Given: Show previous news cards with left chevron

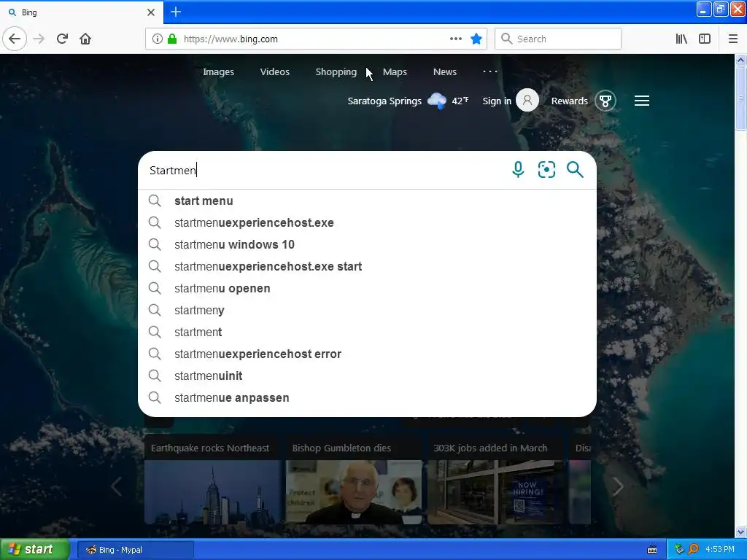Looking at the screenshot, I should coord(116,486).
